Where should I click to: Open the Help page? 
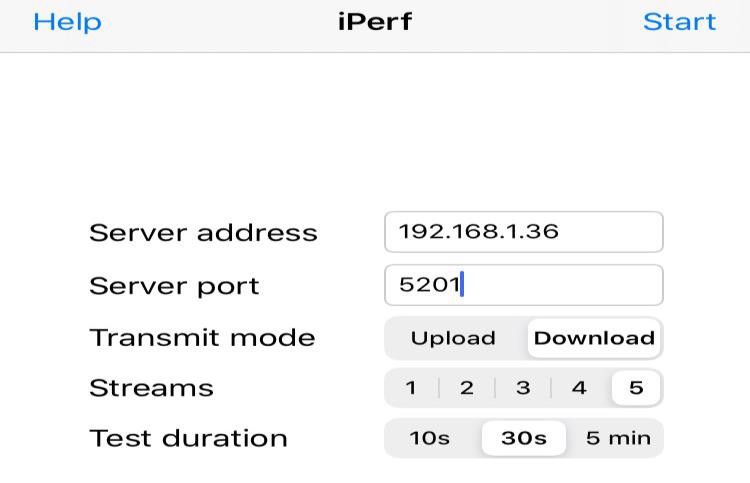(x=67, y=22)
